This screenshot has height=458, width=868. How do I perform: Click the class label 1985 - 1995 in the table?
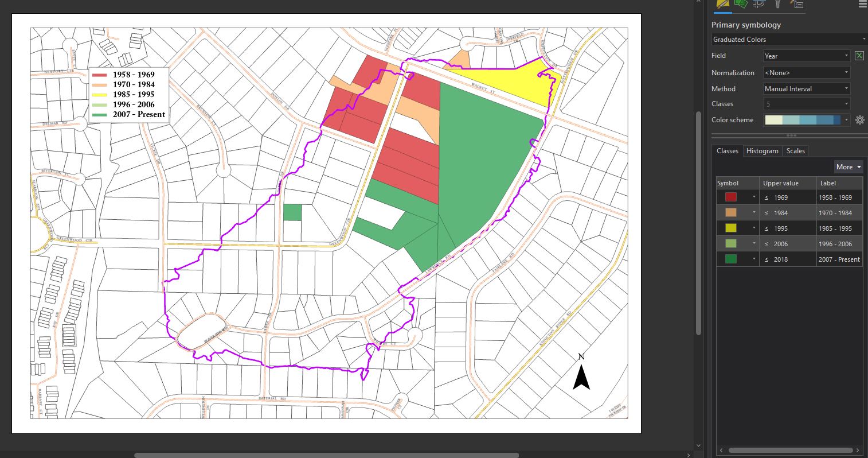tap(839, 228)
